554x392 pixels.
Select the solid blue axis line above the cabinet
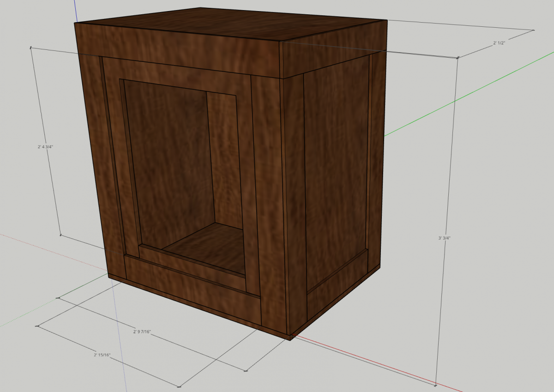[75, 11]
